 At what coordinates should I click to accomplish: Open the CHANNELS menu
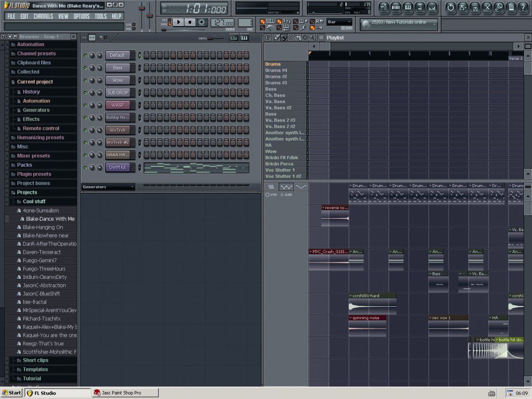(x=43, y=16)
